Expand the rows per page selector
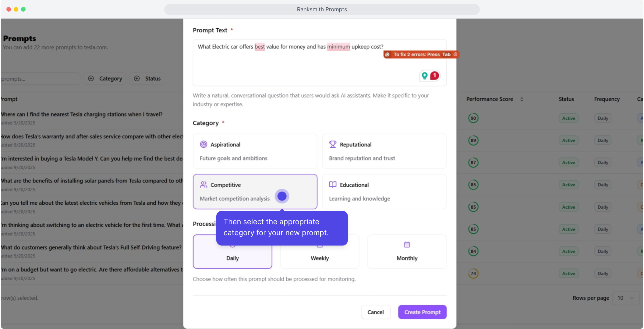644x329 pixels. 626,298
